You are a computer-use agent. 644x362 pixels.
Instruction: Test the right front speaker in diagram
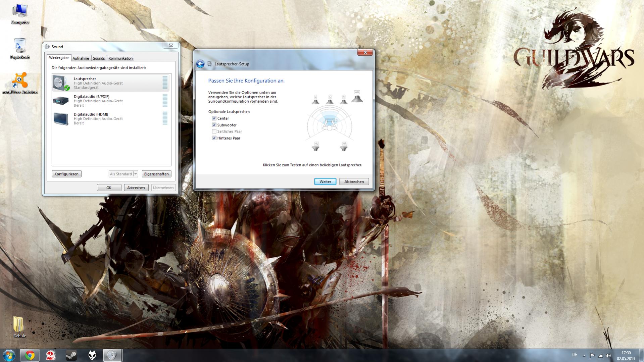(x=344, y=100)
